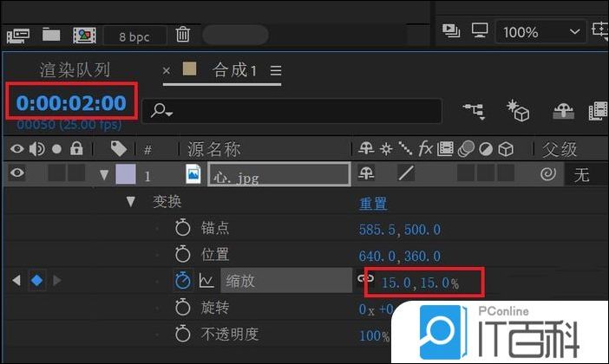Toggle the quality switch for 心.jpg
The width and height of the screenshot is (609, 364).
pos(406,172)
